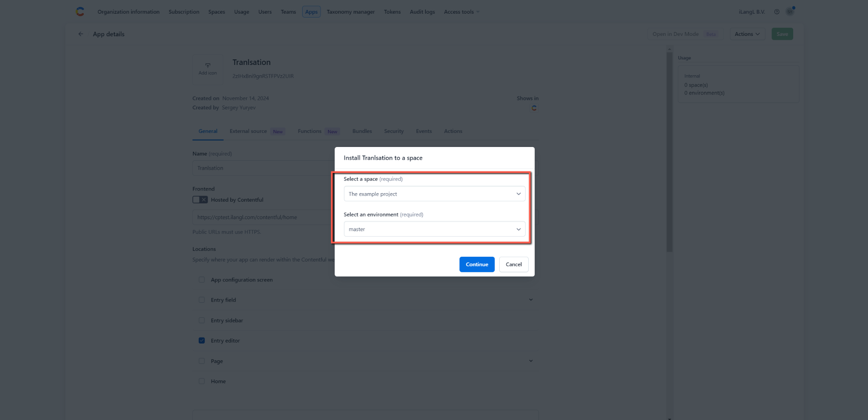This screenshot has width=868, height=420.
Task: Click the Contentful icon under Shows in
Action: [534, 108]
